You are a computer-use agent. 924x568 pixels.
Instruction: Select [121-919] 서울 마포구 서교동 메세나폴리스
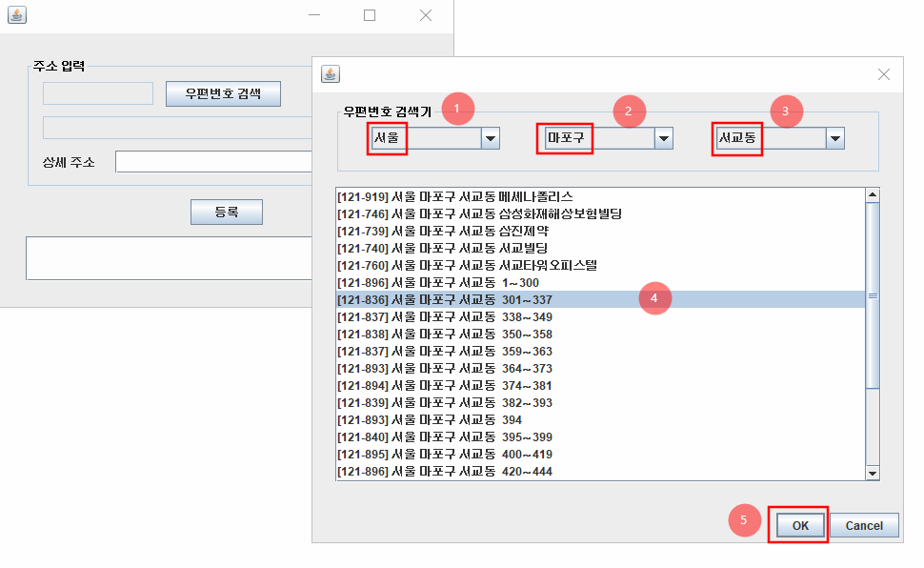click(600, 196)
